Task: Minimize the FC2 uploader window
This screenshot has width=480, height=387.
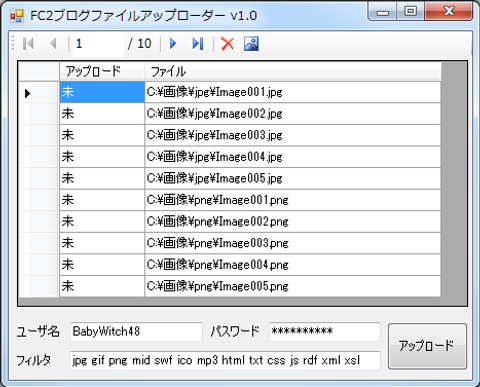Action: 383,12
